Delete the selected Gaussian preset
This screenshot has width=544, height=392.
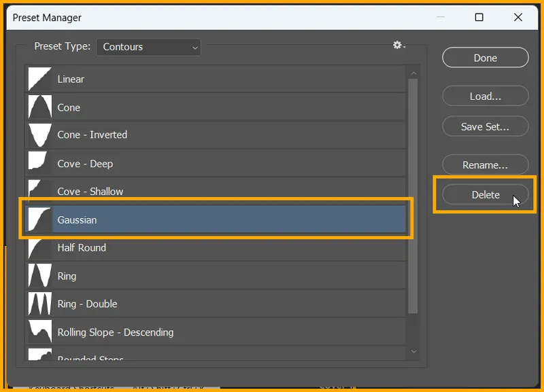click(485, 194)
